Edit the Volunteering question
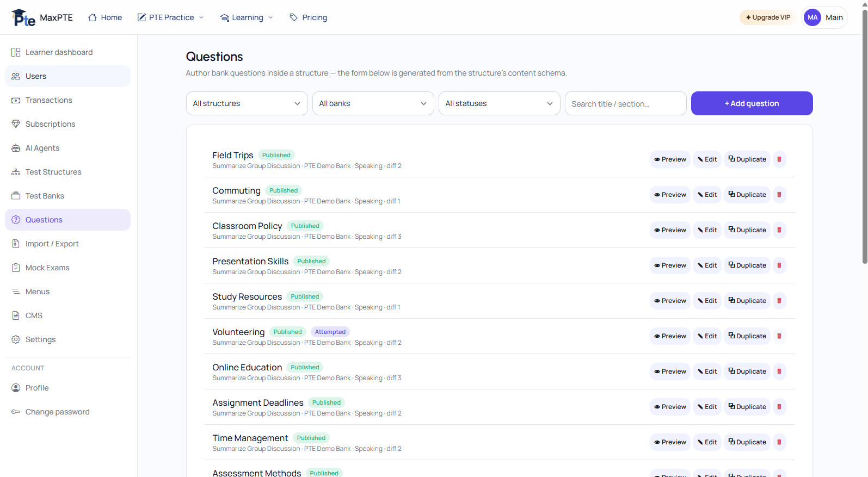This screenshot has height=477, width=868. (707, 336)
